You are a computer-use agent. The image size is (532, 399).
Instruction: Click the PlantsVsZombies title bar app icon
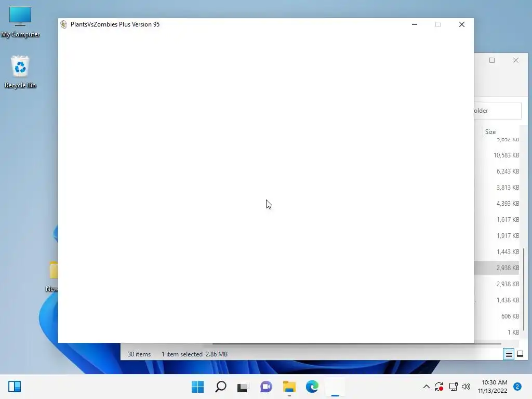coord(63,24)
